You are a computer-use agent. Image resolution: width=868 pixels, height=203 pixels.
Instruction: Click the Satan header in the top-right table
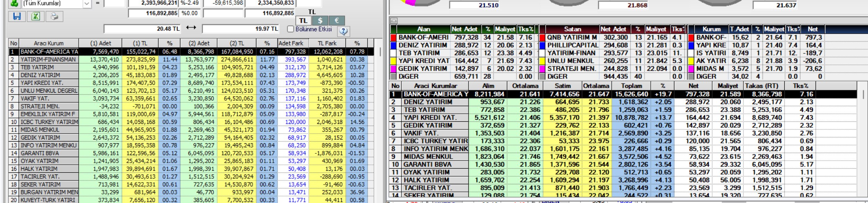(x=573, y=29)
